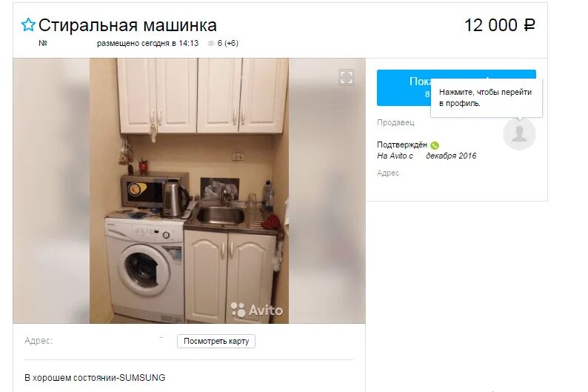Click the eye views counter icon
Screen dimensions: 588x392
click(x=211, y=44)
